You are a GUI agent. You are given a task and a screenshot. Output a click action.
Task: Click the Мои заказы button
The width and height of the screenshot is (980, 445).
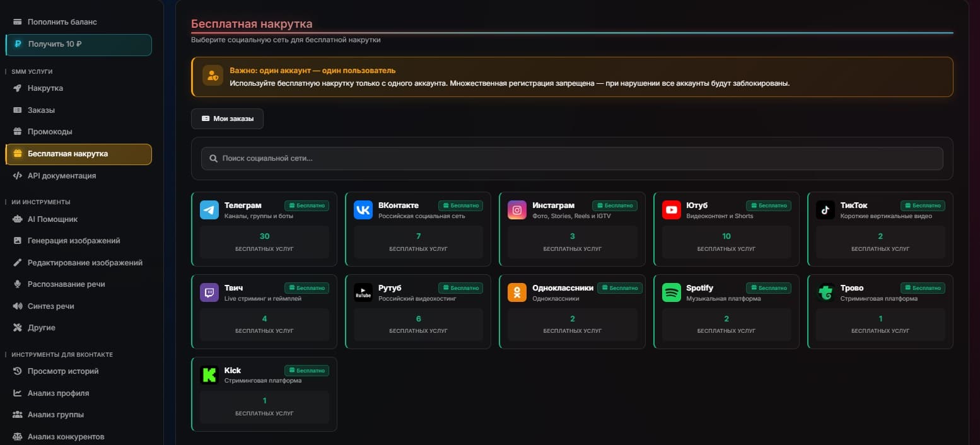pyautogui.click(x=227, y=118)
